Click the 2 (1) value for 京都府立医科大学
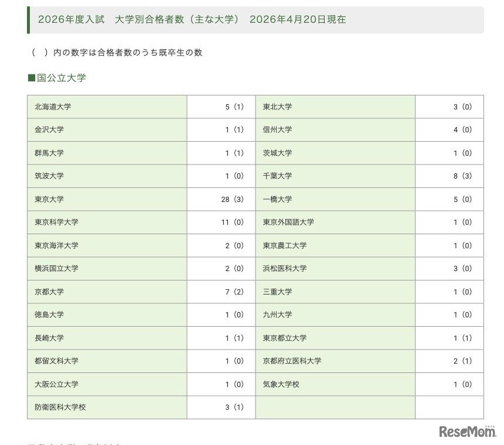This screenshot has height=445, width=504. click(462, 361)
